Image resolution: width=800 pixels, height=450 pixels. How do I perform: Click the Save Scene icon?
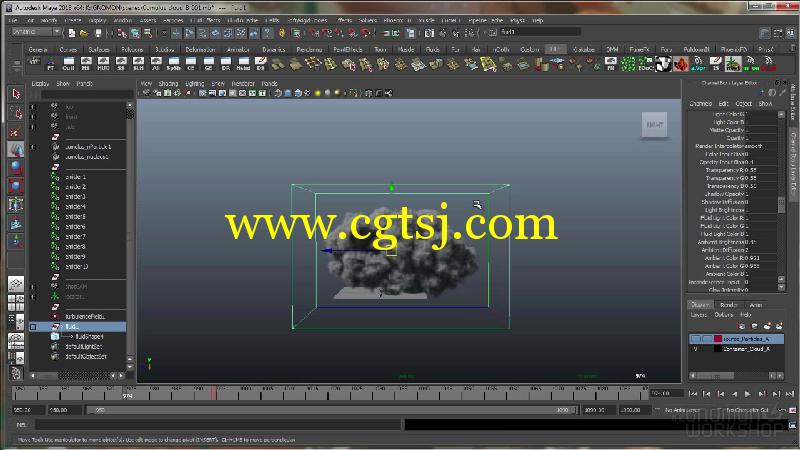(98, 33)
